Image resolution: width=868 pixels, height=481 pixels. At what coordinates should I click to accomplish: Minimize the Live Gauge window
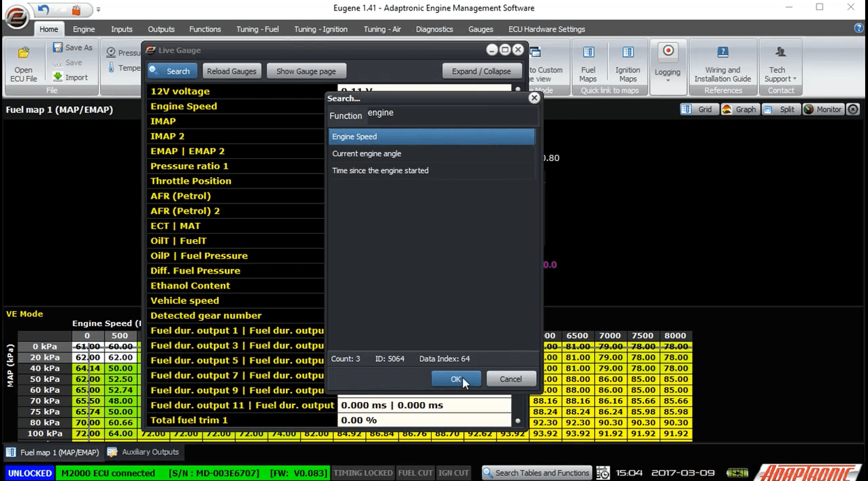pos(492,50)
